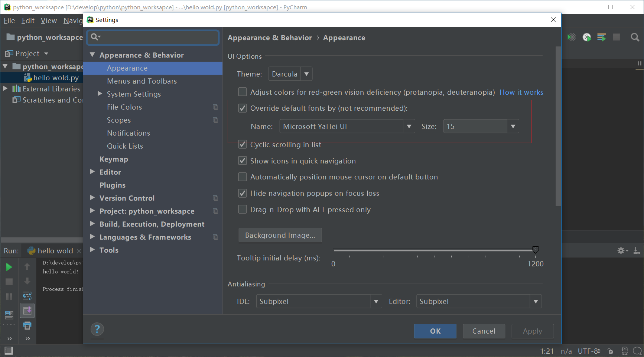Click the Print icon in Run panel
Viewport: 644px width, 357px height.
(x=27, y=326)
